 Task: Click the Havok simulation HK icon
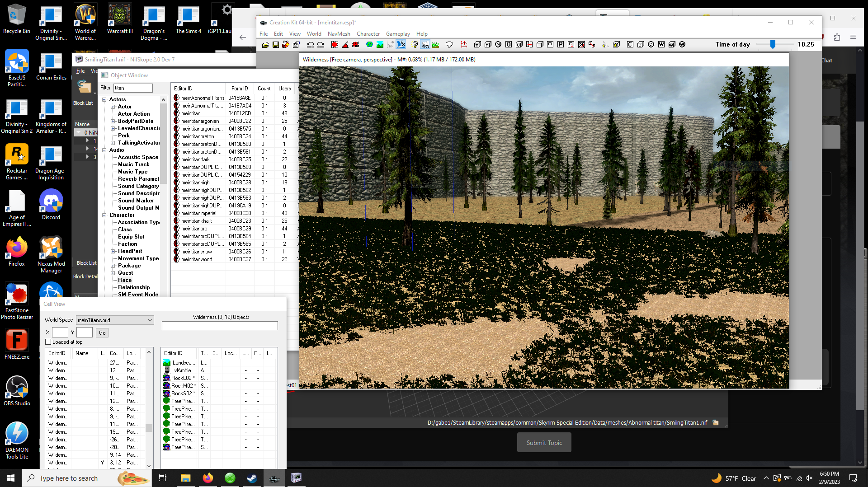pyautogui.click(x=391, y=45)
